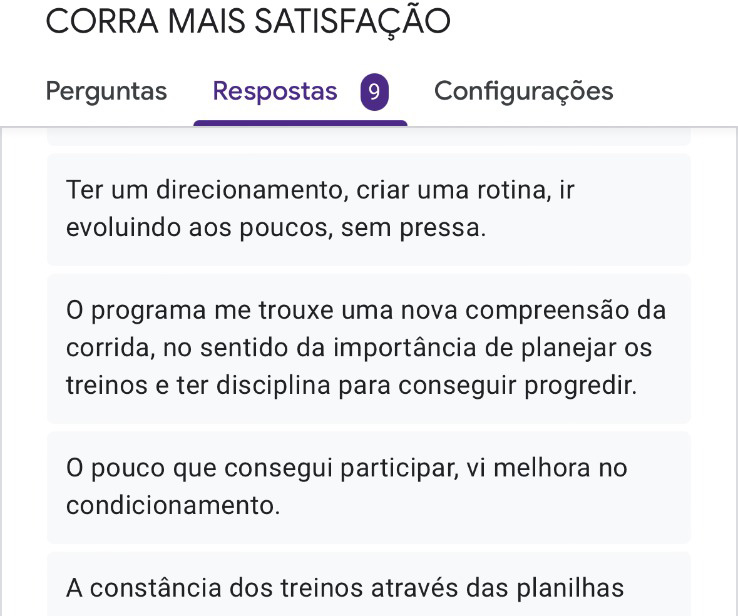Open the response starting "A constância dos treinos"

click(x=368, y=587)
